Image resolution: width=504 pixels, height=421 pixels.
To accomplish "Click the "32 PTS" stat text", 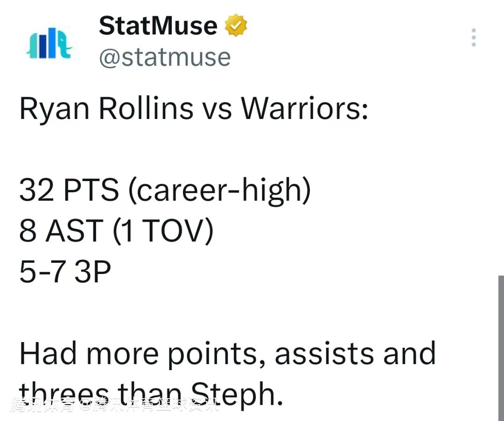I will click(x=69, y=190).
